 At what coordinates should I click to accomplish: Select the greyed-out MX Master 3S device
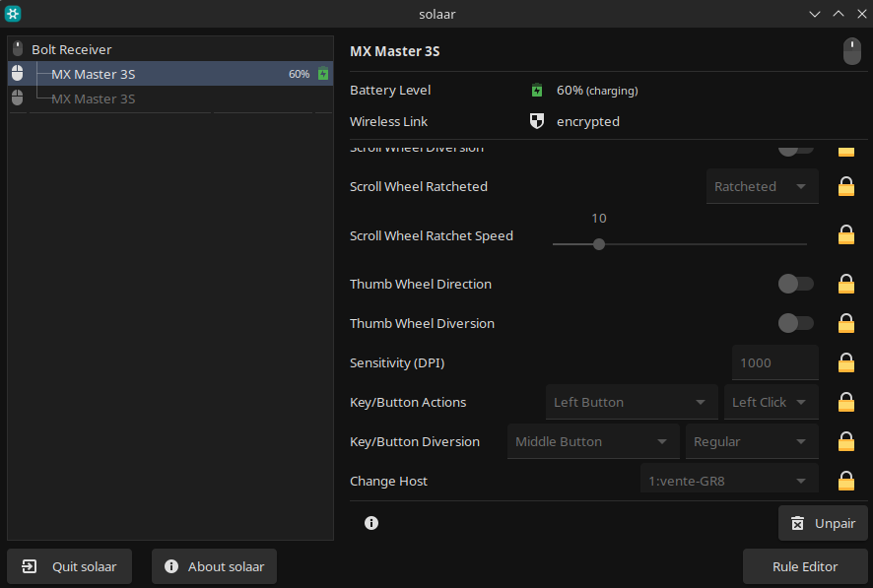point(93,98)
